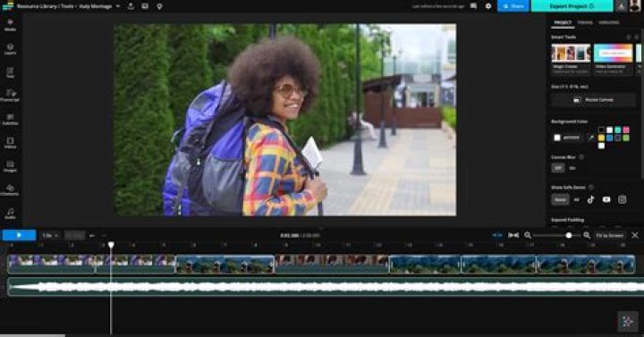Open the settings gear in the top bar
This screenshot has width=644, height=337.
coord(488,6)
